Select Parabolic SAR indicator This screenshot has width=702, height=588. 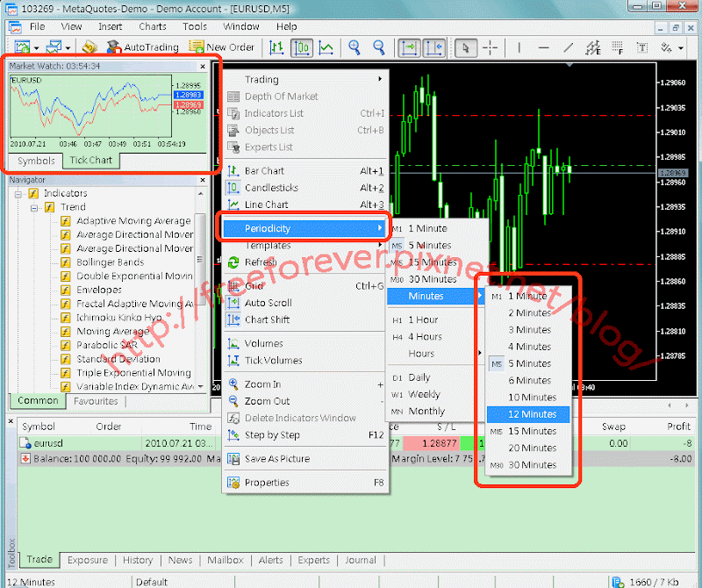[107, 345]
